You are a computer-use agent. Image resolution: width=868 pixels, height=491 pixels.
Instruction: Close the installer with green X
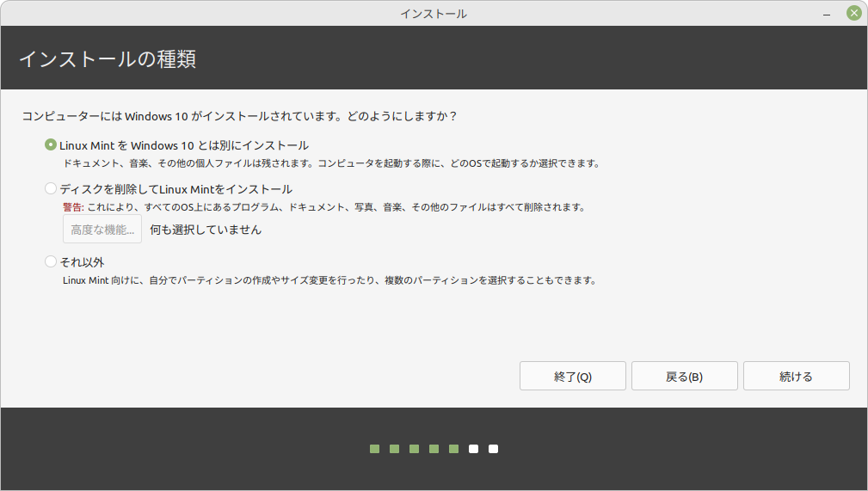tap(854, 13)
